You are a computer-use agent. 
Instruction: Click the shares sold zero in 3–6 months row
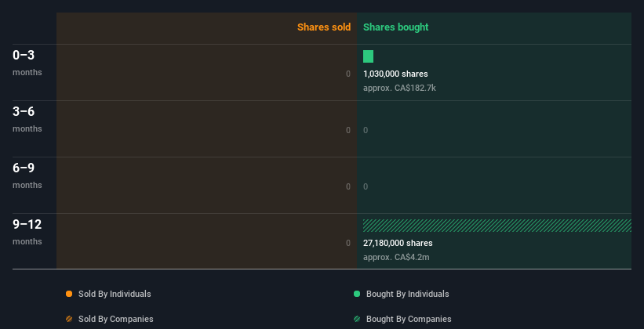click(348, 130)
